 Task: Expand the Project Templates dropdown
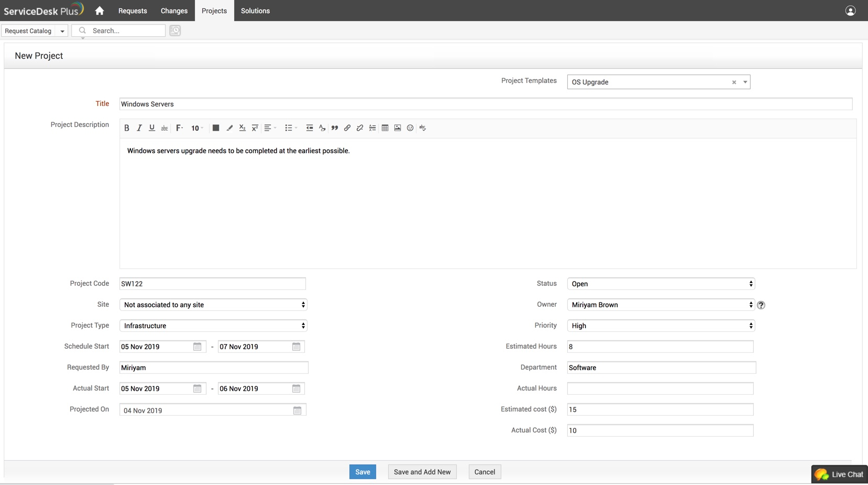pos(745,82)
